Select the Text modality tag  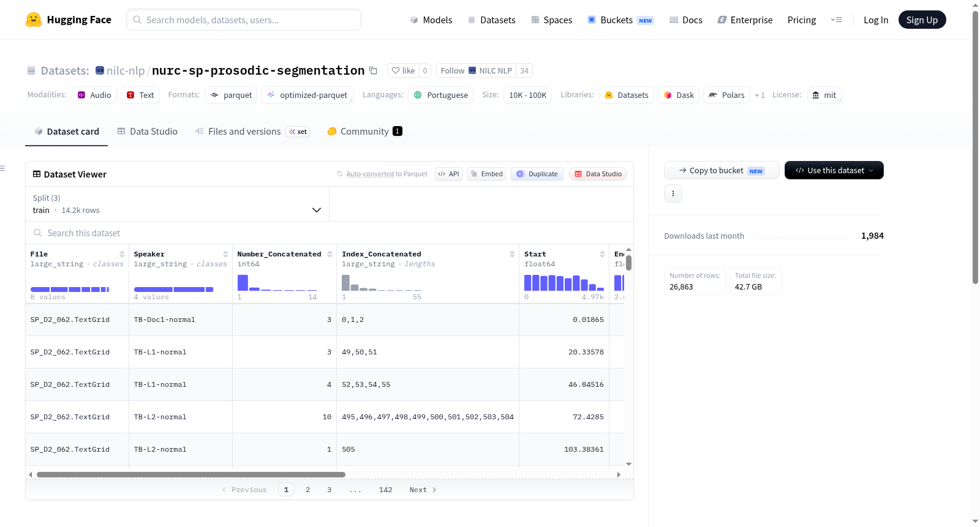tap(140, 95)
